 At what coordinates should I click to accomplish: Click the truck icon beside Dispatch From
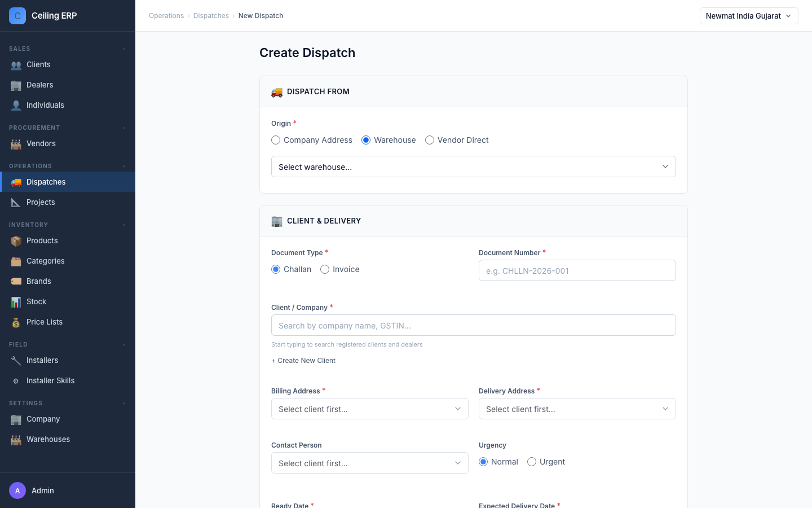click(x=277, y=92)
